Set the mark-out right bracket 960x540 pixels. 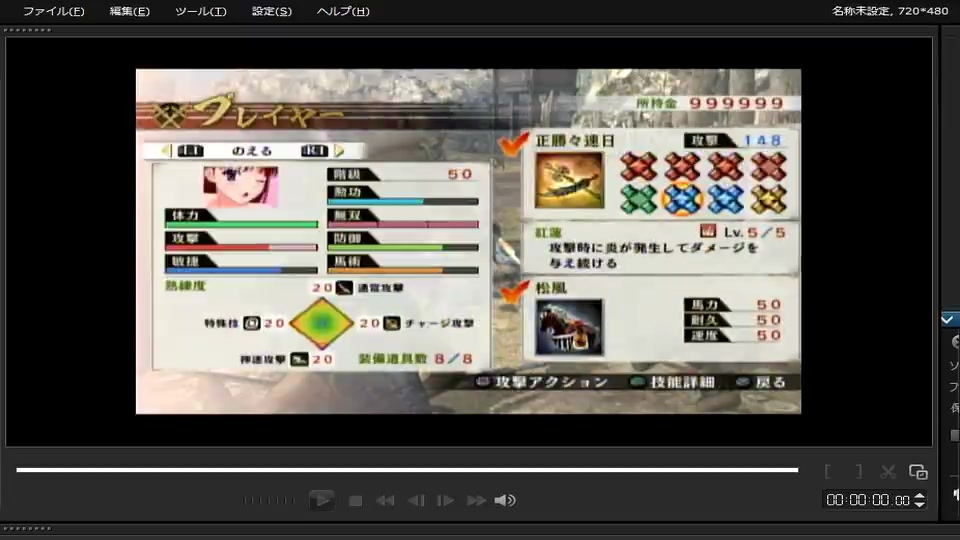coord(859,471)
